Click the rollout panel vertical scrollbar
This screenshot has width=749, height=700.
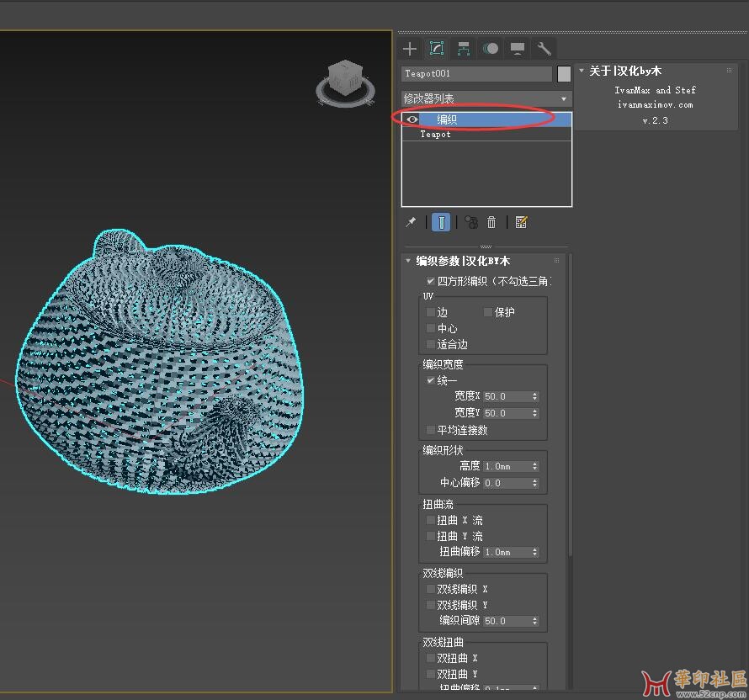click(570, 406)
